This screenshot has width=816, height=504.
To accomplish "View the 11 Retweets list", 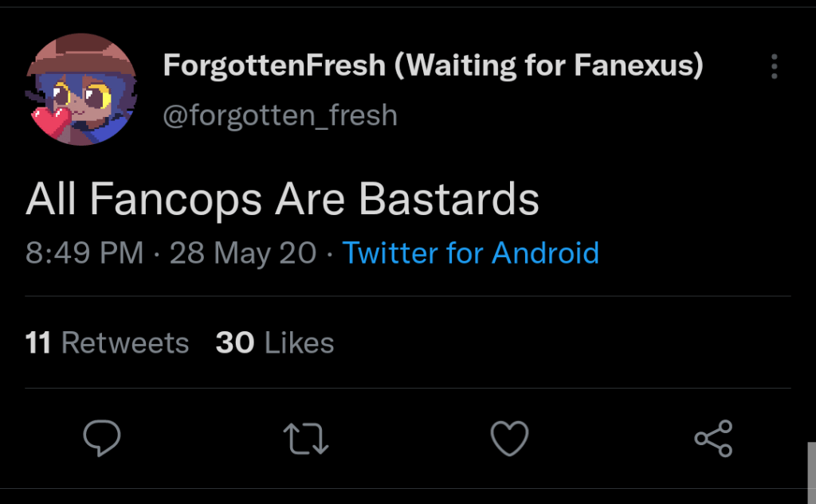I will tap(107, 343).
